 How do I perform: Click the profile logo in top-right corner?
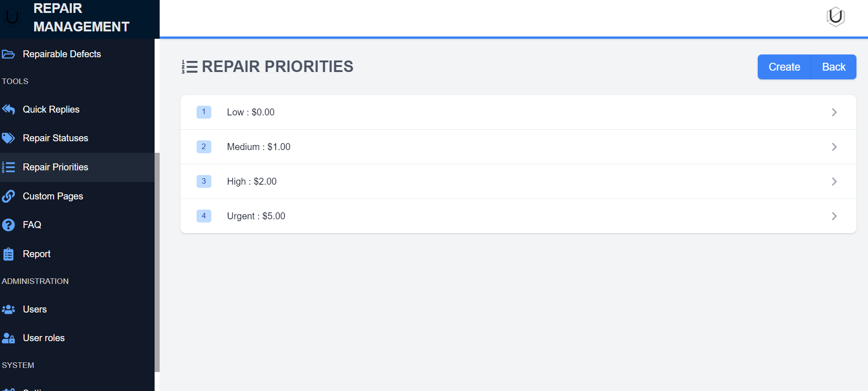coord(835,17)
